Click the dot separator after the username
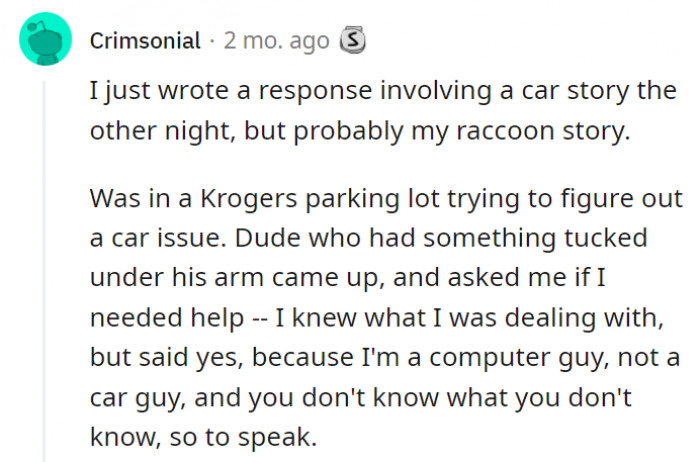 [212, 42]
